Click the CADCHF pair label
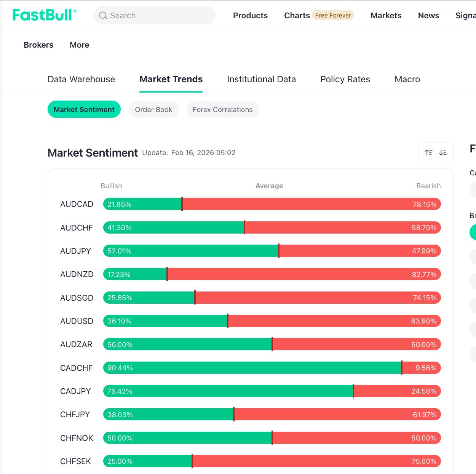476x474 pixels. pyautogui.click(x=76, y=368)
